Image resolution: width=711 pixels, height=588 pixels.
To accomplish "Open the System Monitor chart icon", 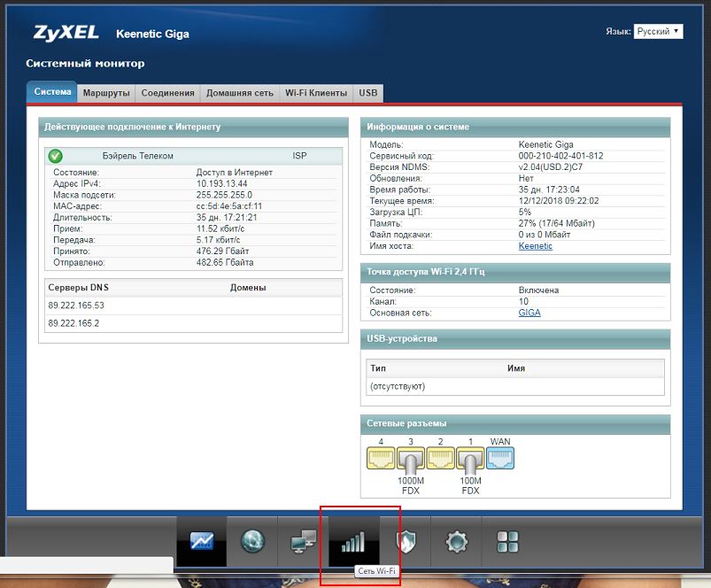I will coord(201,542).
